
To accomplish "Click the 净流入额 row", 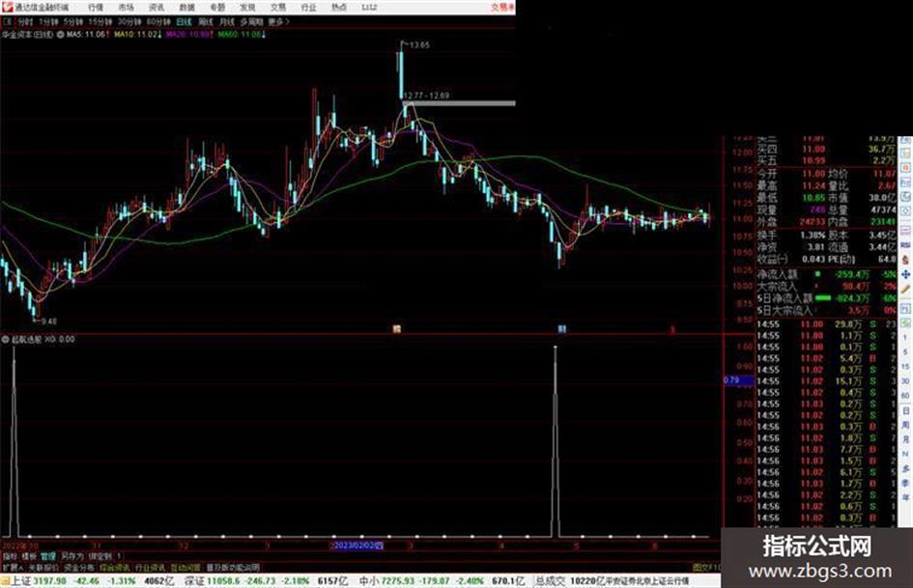I will (827, 274).
